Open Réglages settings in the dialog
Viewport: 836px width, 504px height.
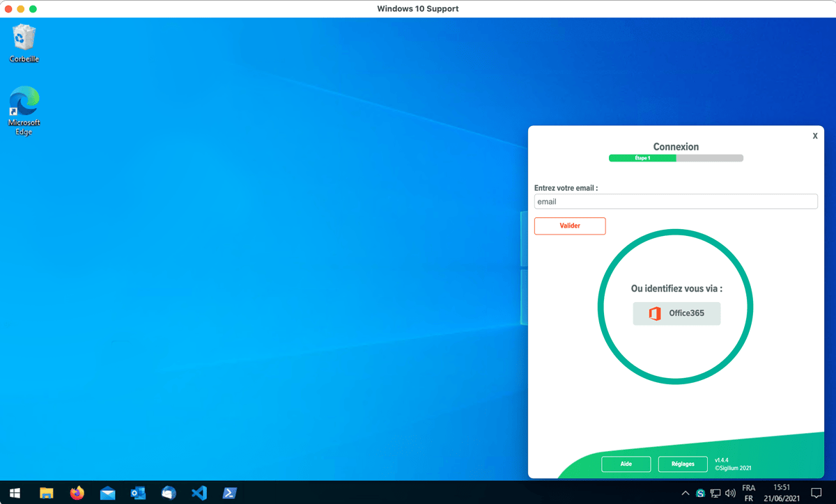[683, 464]
